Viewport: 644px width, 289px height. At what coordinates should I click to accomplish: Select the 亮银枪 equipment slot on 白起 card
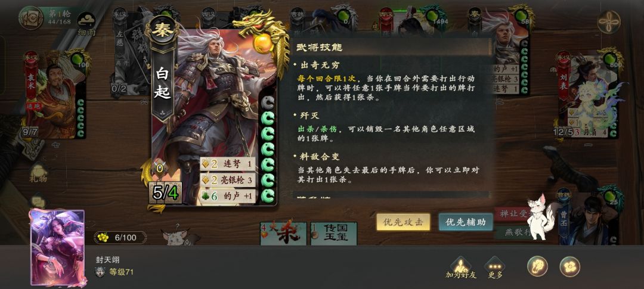coord(228,180)
